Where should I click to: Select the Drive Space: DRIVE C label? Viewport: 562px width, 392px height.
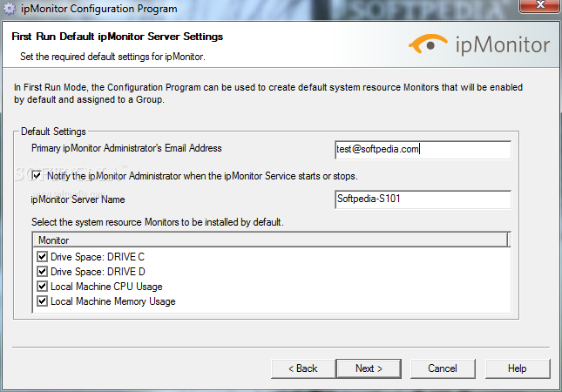pyautogui.click(x=98, y=257)
